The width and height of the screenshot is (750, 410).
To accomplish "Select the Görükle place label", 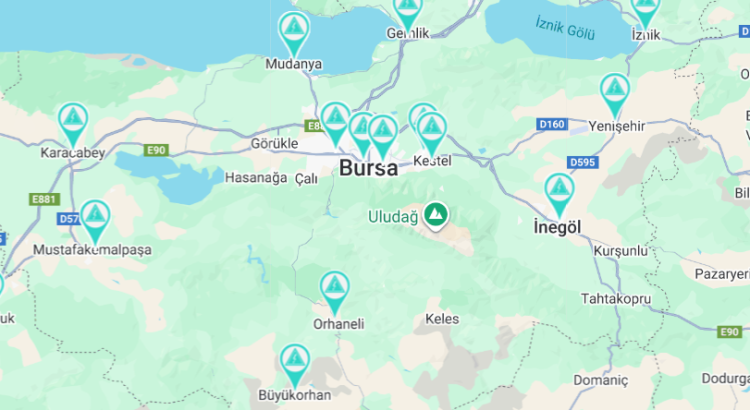I will point(275,144).
